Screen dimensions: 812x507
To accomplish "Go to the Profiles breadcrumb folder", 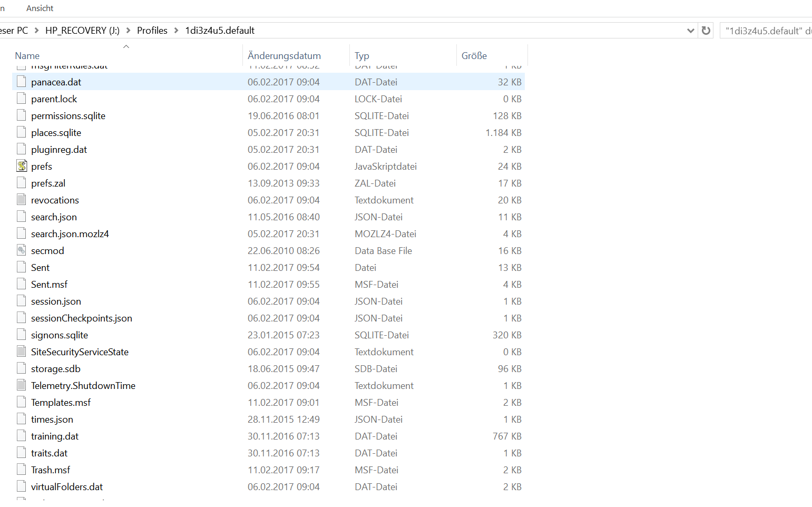I will coord(152,31).
